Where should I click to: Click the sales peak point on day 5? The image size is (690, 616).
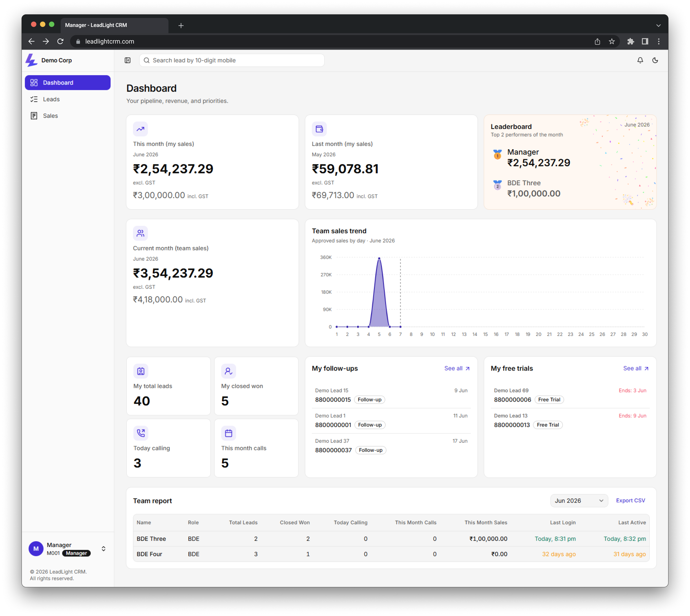(x=379, y=258)
